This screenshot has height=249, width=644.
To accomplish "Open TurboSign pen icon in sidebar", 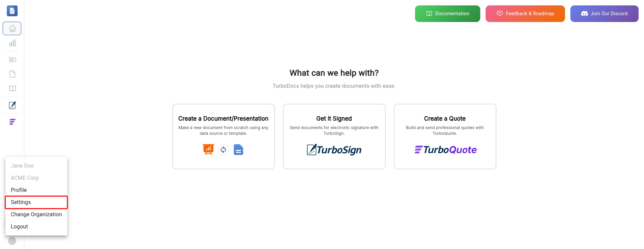I will [x=12, y=105].
